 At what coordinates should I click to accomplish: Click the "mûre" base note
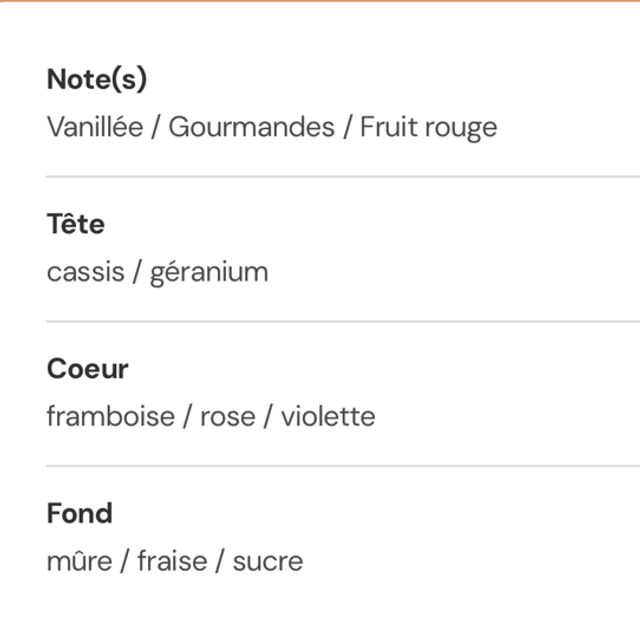[79, 560]
